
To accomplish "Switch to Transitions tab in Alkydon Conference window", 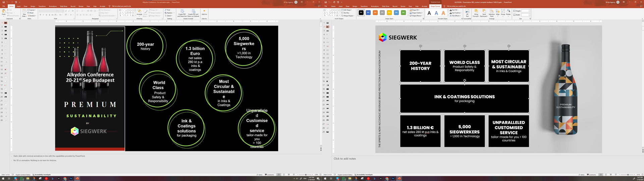I will 42,6.
